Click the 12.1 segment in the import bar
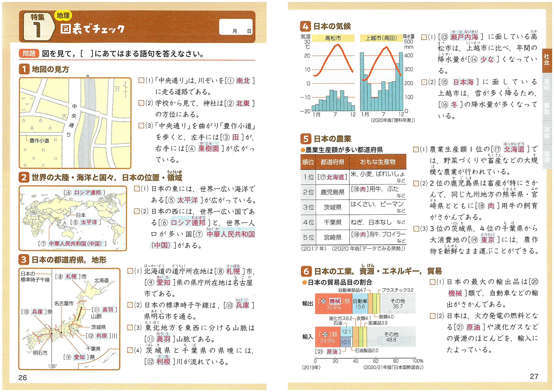Viewport: 554px width, 392px height. [x=346, y=332]
